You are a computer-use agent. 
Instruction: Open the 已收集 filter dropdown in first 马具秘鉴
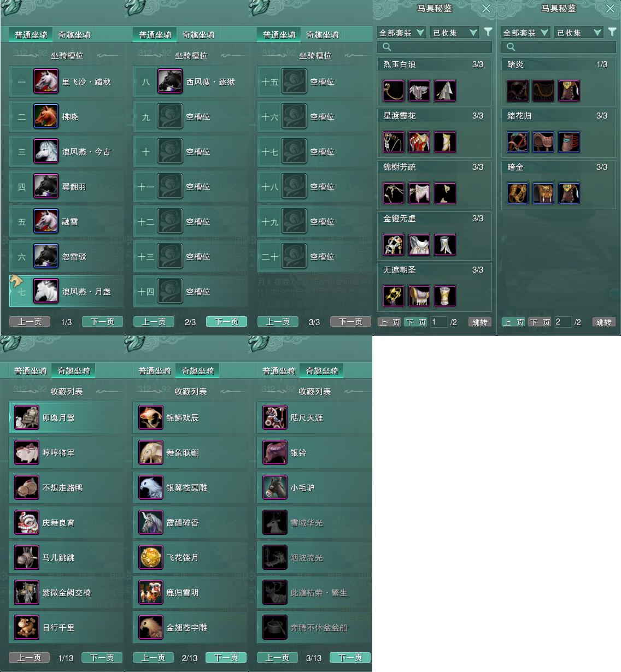pyautogui.click(x=455, y=33)
